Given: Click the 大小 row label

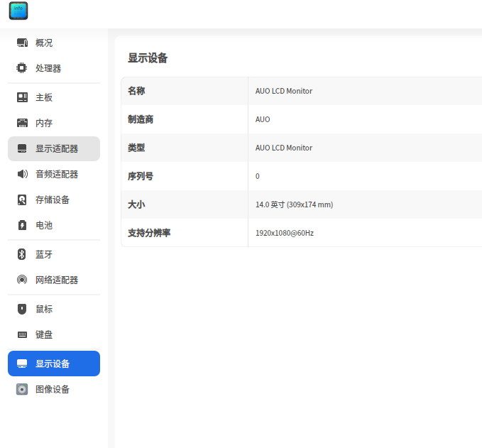Looking at the screenshot, I should coord(136,204).
